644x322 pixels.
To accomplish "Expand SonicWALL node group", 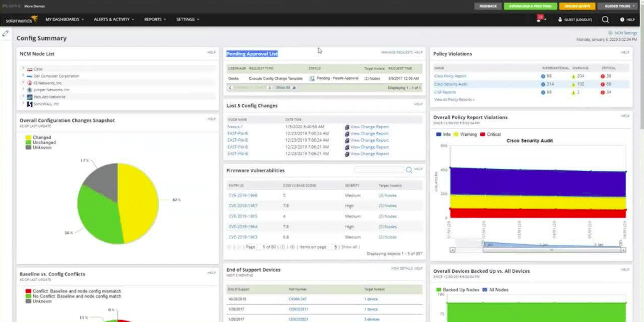I will [24, 103].
